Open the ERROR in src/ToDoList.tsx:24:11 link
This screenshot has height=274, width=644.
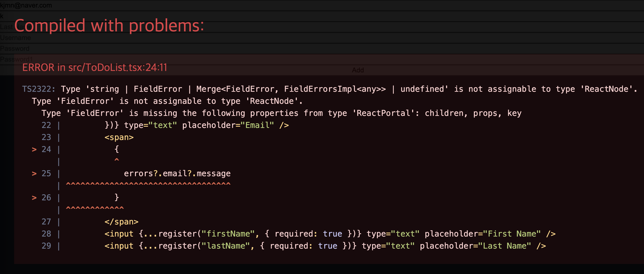95,67
